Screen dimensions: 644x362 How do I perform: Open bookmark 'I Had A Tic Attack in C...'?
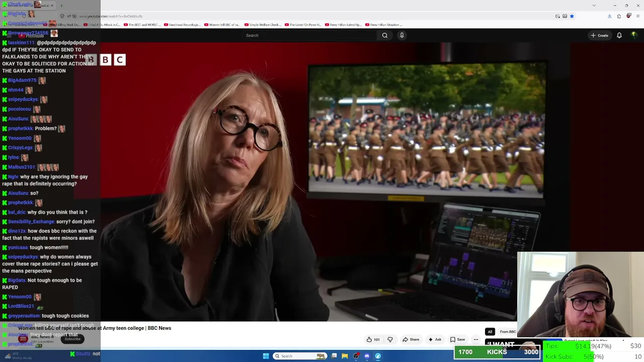(x=102, y=25)
